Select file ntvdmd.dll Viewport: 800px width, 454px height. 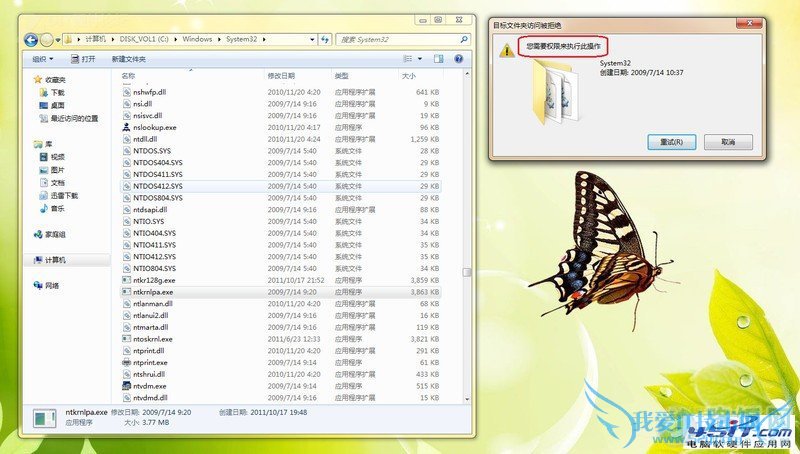(x=281, y=397)
